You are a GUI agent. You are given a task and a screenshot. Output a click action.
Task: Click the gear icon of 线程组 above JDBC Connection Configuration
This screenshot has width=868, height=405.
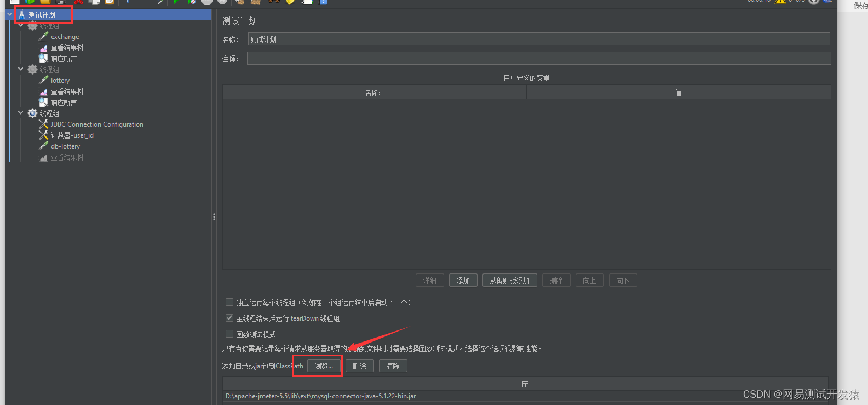[x=33, y=113]
